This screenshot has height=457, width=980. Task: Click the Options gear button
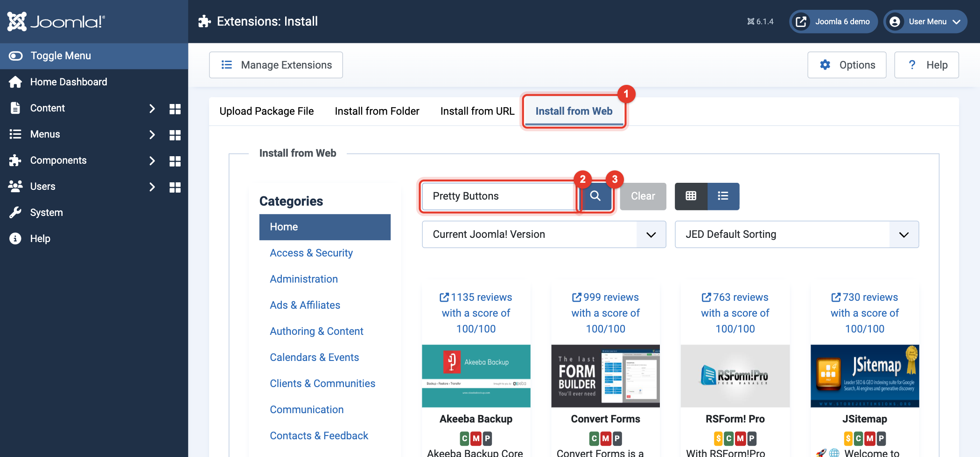(x=847, y=65)
